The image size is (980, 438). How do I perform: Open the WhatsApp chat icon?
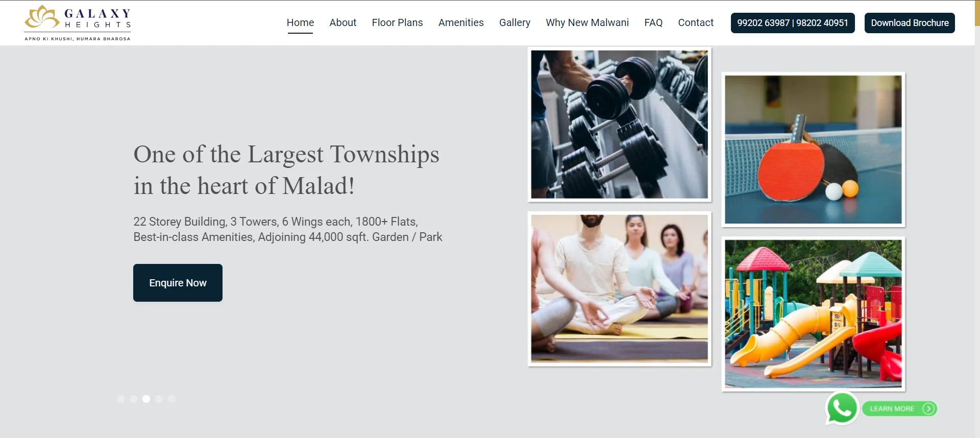pyautogui.click(x=842, y=408)
